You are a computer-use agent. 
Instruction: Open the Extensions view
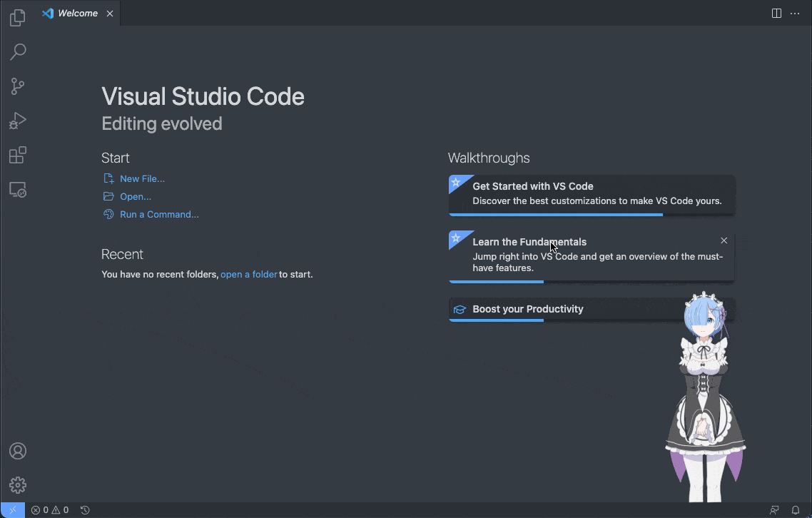(x=17, y=155)
